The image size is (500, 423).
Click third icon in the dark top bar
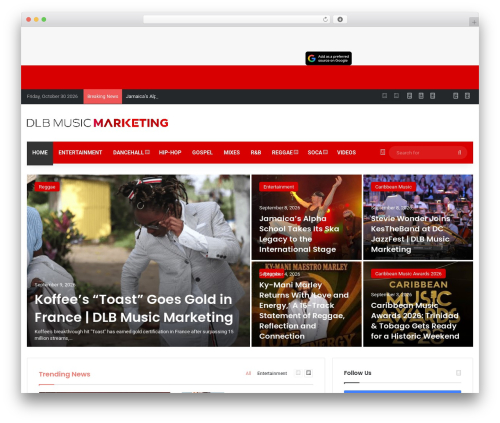(x=409, y=96)
